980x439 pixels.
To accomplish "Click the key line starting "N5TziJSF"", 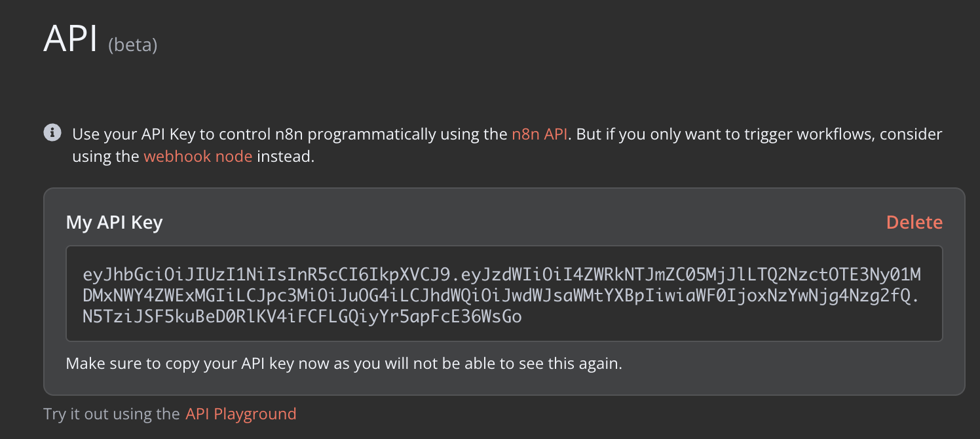I will pos(302,317).
